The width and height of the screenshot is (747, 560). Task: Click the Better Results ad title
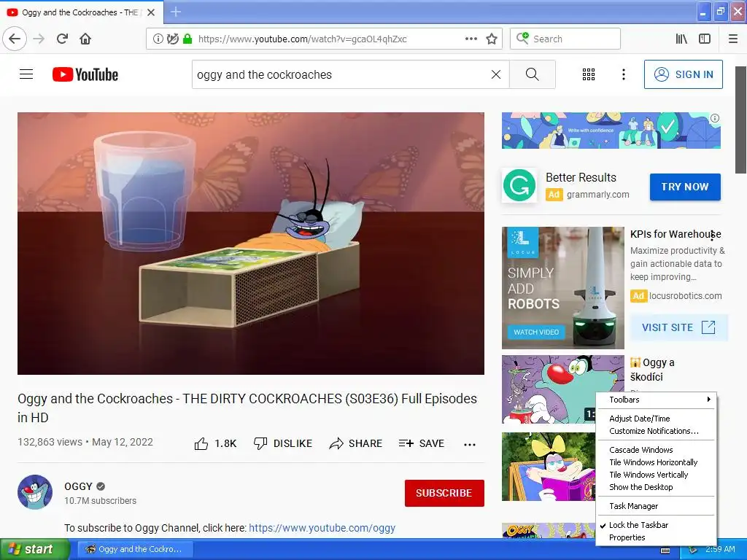pos(581,177)
